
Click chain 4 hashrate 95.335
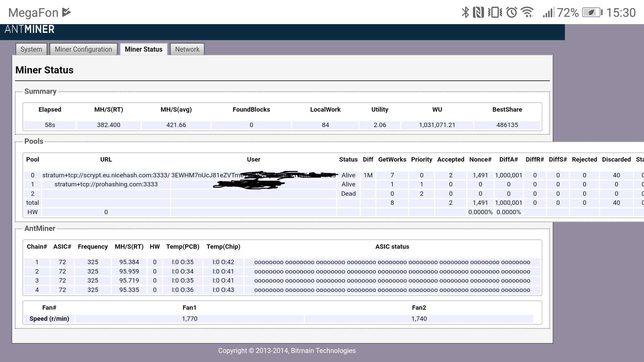[129, 290]
